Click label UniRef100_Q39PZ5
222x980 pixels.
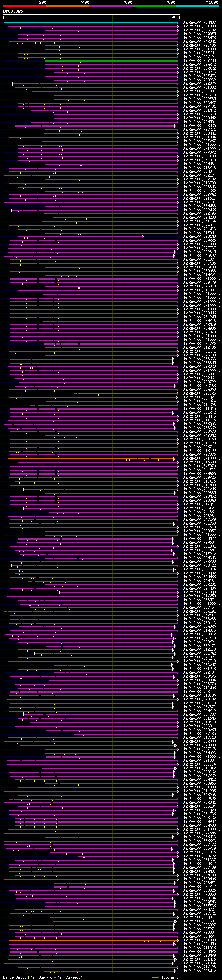pos(199,477)
